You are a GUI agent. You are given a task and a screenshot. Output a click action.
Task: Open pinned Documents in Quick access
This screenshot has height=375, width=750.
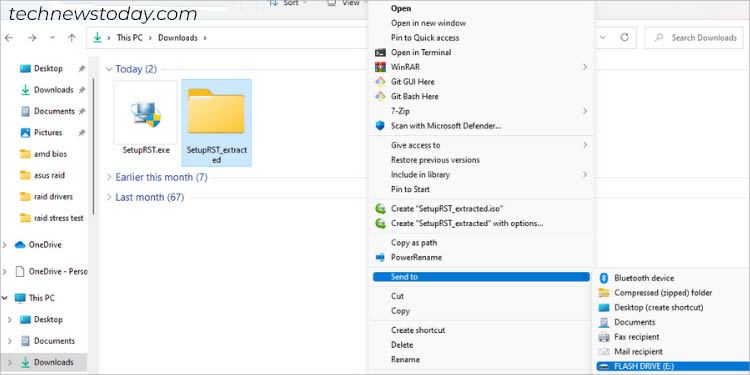tap(54, 111)
